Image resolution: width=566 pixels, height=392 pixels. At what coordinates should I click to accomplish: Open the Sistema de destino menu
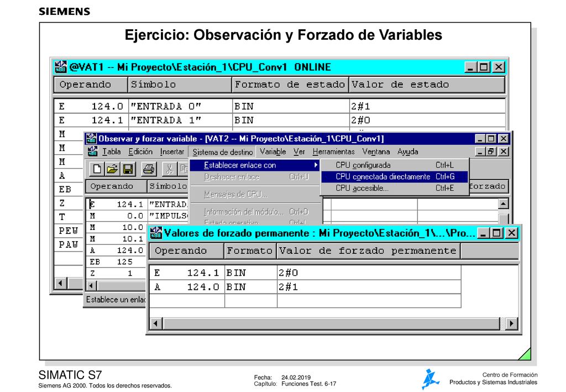click(x=222, y=152)
